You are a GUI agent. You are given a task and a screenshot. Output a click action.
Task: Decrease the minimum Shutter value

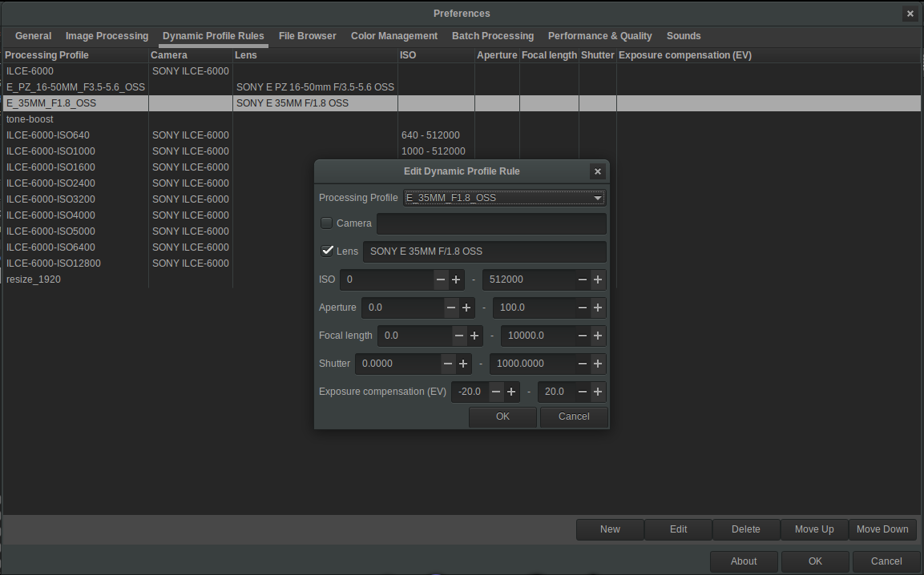(x=448, y=364)
